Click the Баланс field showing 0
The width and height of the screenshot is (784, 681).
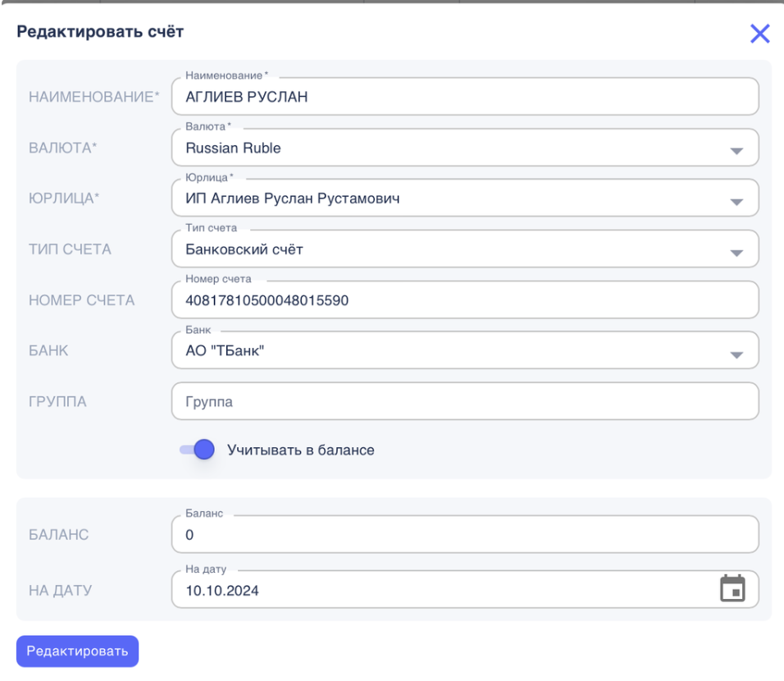pos(464,536)
